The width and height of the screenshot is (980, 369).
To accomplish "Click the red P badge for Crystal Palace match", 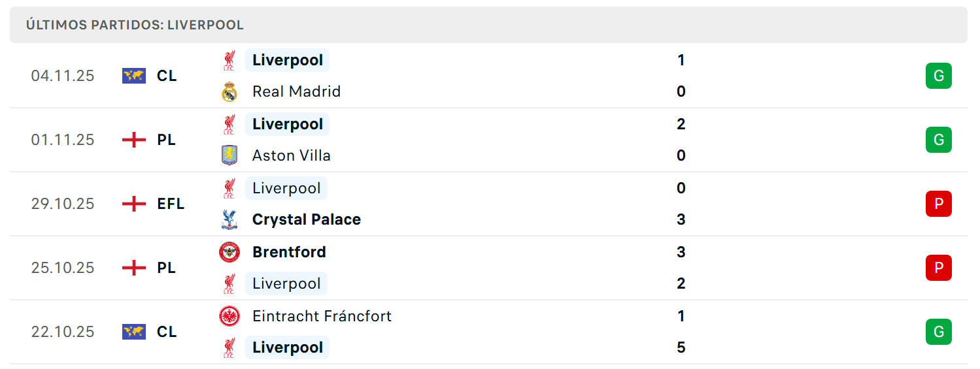I will [x=938, y=204].
